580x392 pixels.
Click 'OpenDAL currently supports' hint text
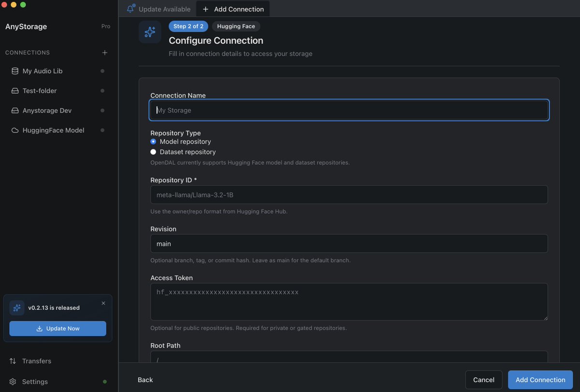[x=250, y=162]
